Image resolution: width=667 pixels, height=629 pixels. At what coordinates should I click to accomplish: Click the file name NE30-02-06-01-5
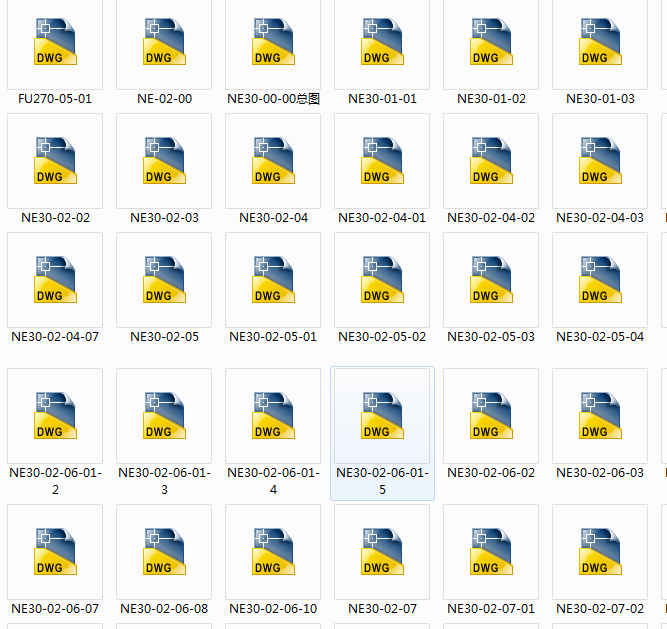pyautogui.click(x=382, y=481)
